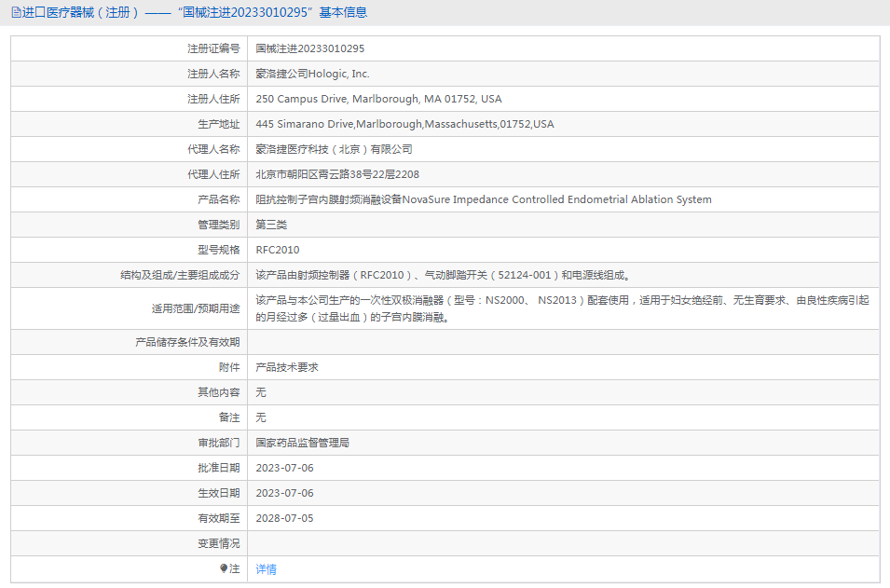Click the 无 value in 备注 row

pos(261,417)
